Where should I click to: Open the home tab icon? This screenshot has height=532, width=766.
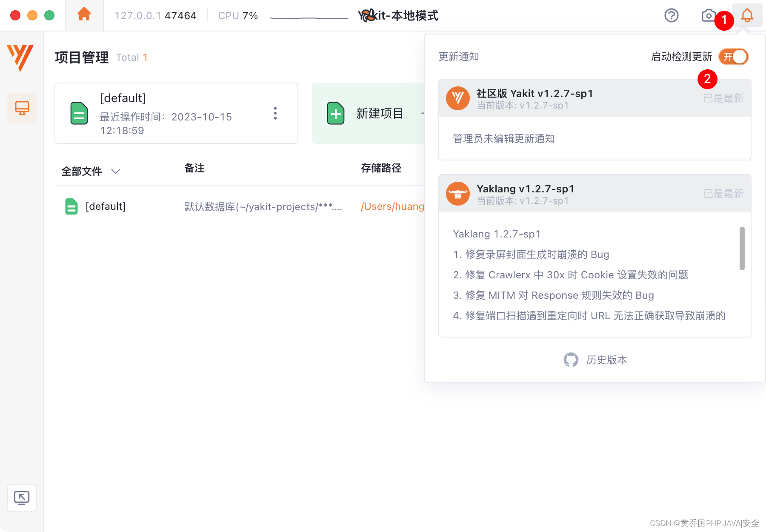84,14
